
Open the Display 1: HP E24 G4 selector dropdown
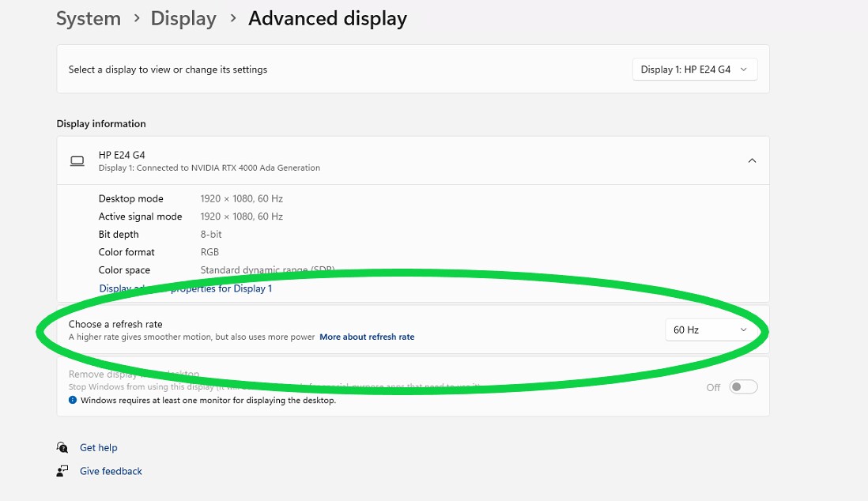pos(695,70)
